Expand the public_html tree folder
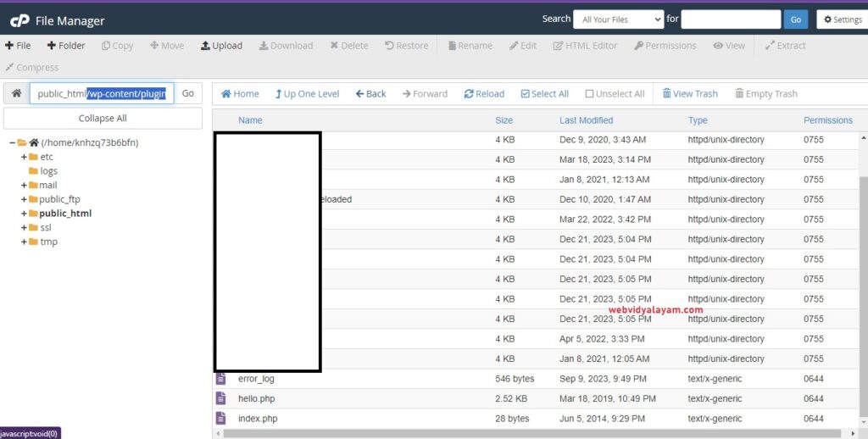This screenshot has height=439, width=868. pos(25,214)
